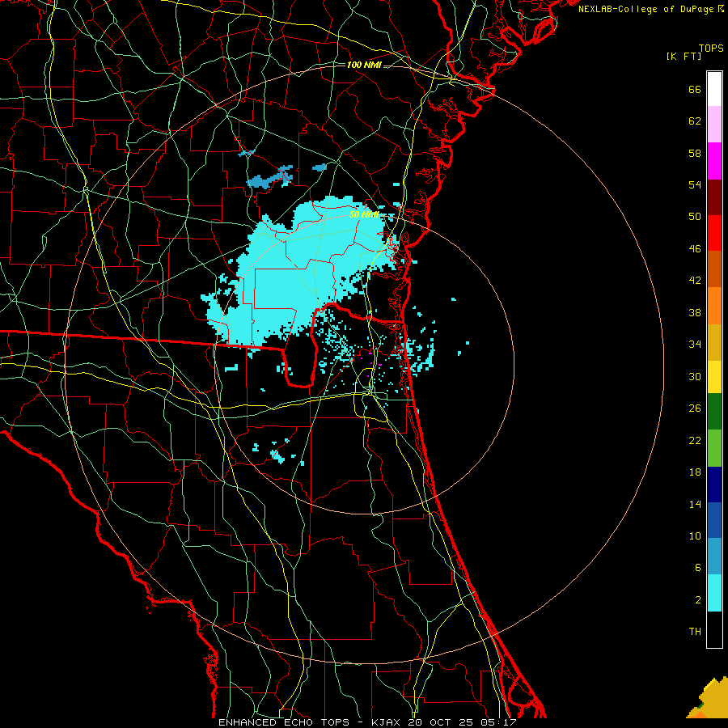728x728 pixels.
Task: Click the 22 legend value
Action: (x=695, y=440)
